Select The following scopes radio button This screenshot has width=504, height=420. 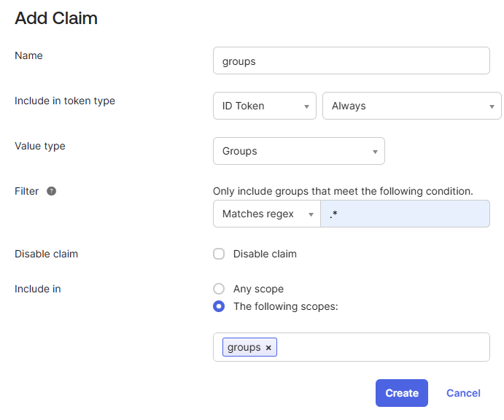[219, 306]
